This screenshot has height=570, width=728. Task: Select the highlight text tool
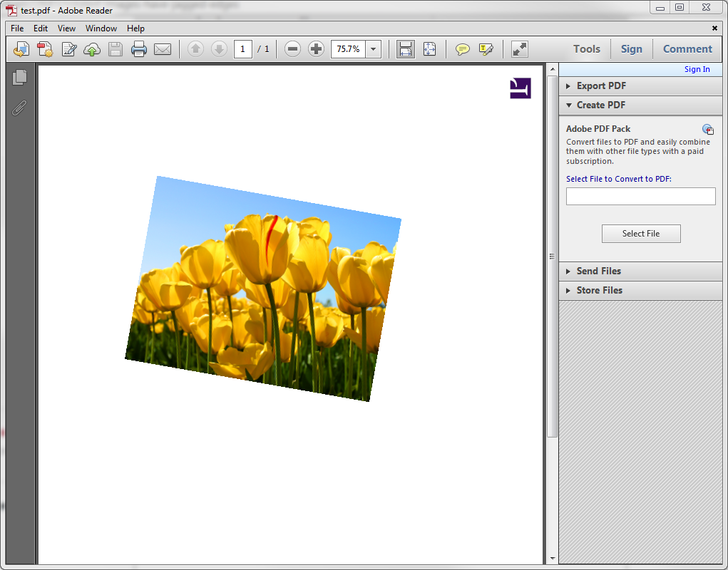click(x=486, y=49)
